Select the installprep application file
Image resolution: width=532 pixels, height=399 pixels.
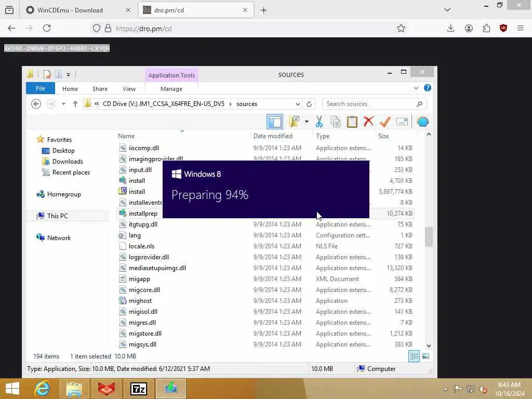tap(142, 214)
